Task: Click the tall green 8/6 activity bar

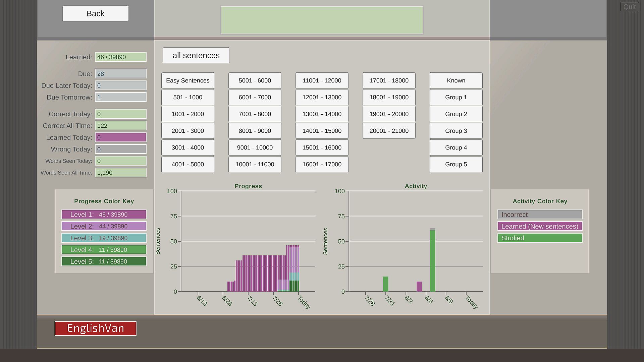Action: (x=432, y=261)
